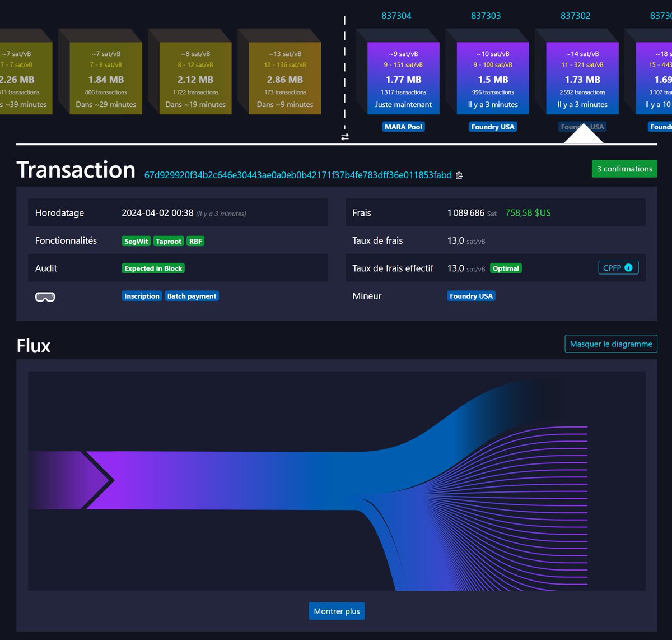672x640 pixels.
Task: Open the CPFP details button
Action: pos(618,268)
